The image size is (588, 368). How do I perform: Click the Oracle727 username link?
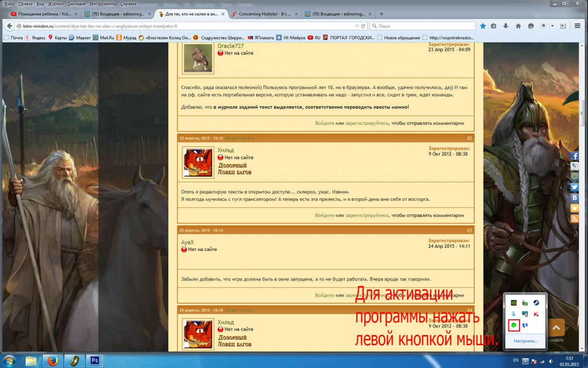pos(231,46)
